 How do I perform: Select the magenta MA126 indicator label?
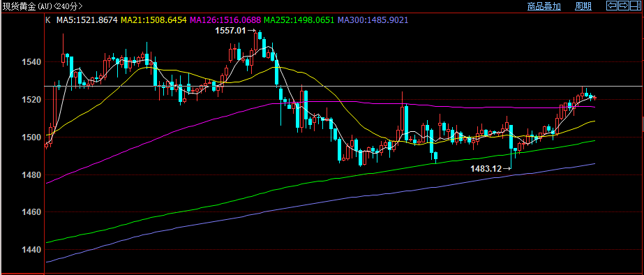coord(225,20)
